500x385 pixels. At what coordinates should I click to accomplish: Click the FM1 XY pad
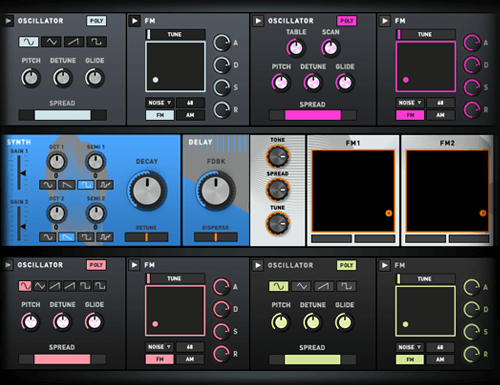(x=353, y=191)
